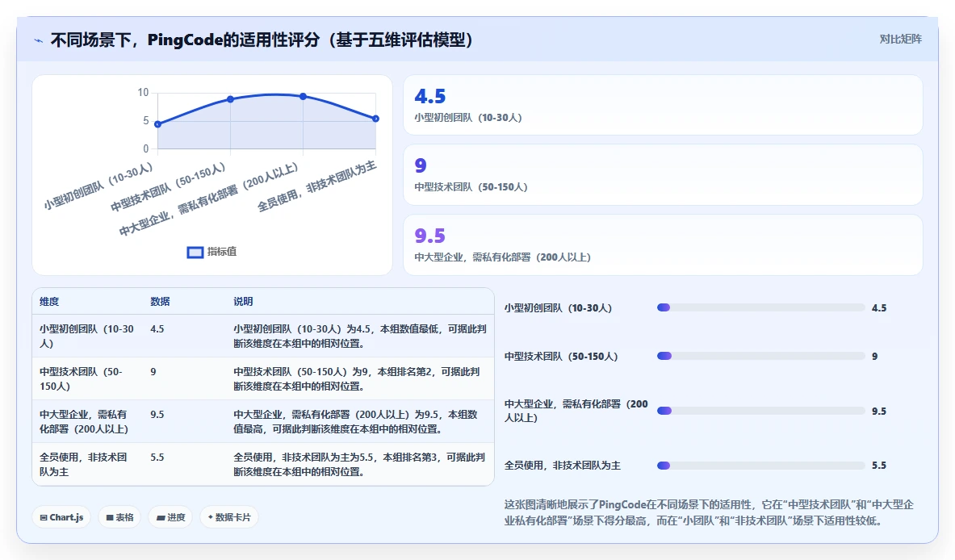The image size is (955, 560).
Task: Click progress bar for 中大型企业 (200人以上)
Action: (760, 411)
